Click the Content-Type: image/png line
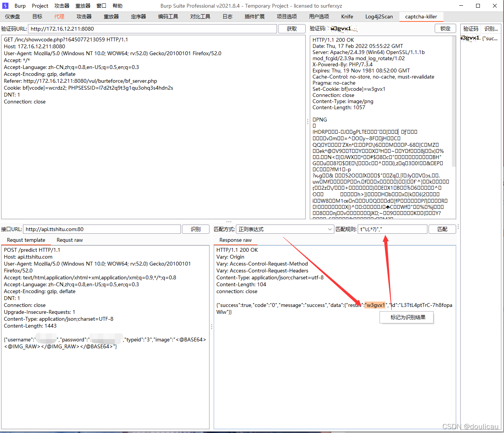 coord(343,101)
